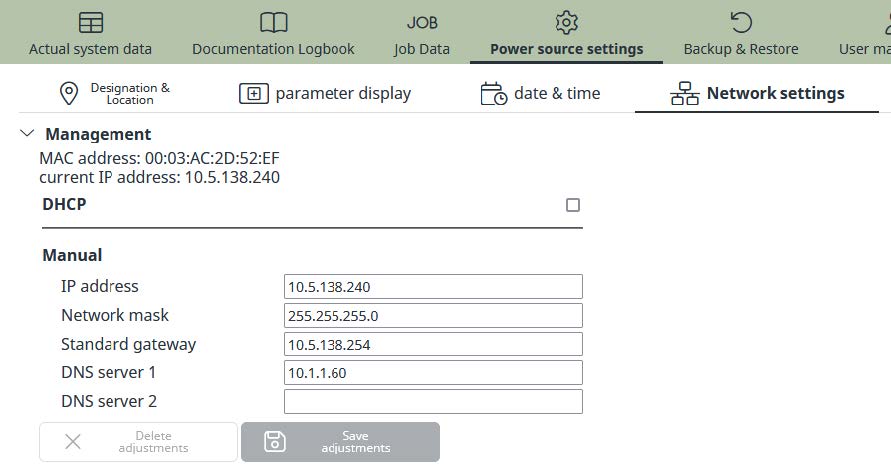This screenshot has height=468, width=891.
Task: Click the calendar clock icon for date & time
Action: point(493,94)
